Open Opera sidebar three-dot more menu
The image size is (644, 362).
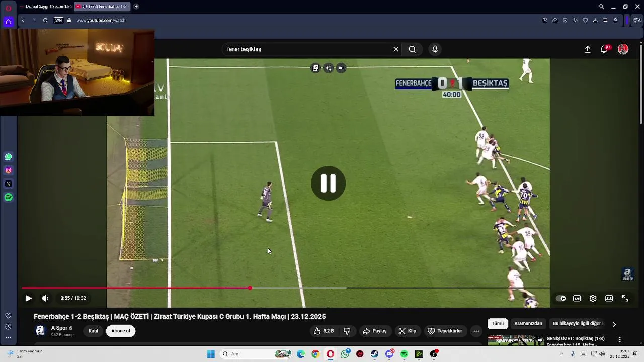tap(8, 337)
